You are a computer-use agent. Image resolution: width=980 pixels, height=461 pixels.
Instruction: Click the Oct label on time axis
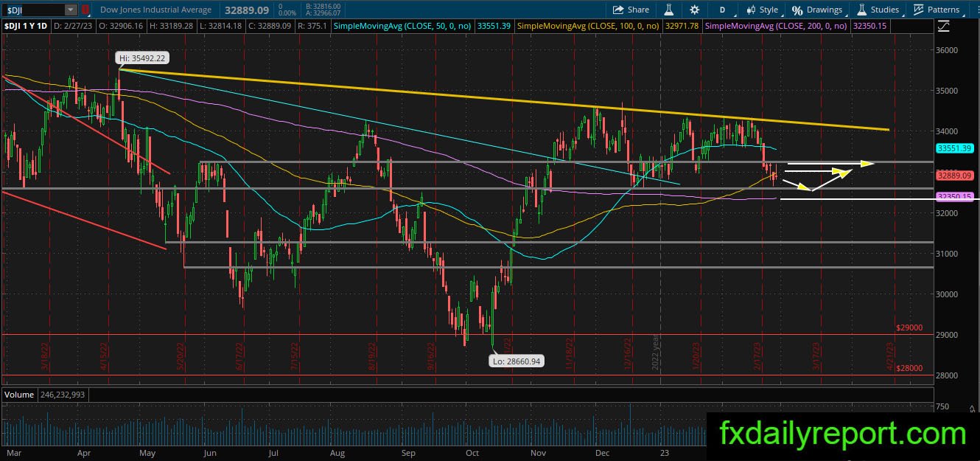[472, 454]
